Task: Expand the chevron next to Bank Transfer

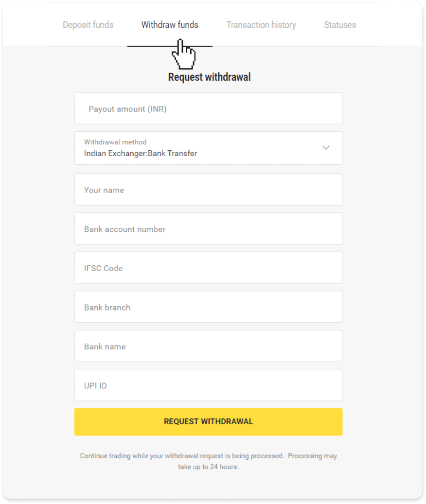Action: [x=326, y=148]
